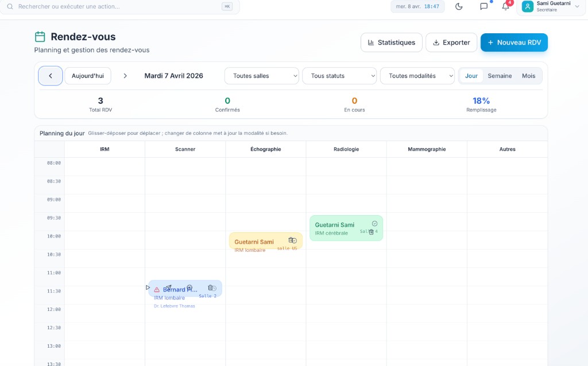This screenshot has height=366, width=588.
Task: Click the En cours count
Action: [354, 101]
